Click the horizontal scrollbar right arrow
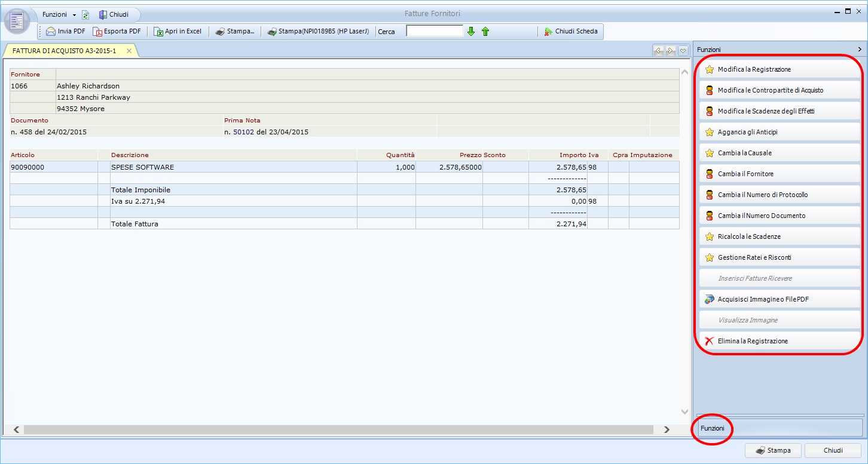The height and width of the screenshot is (464, 868). pyautogui.click(x=667, y=429)
